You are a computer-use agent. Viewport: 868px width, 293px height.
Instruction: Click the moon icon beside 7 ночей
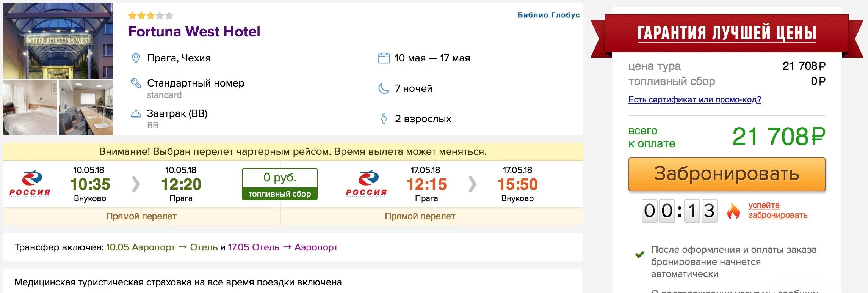tap(384, 88)
